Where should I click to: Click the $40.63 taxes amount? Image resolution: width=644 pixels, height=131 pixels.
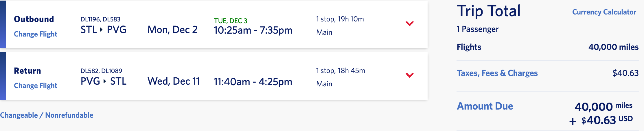625,73
